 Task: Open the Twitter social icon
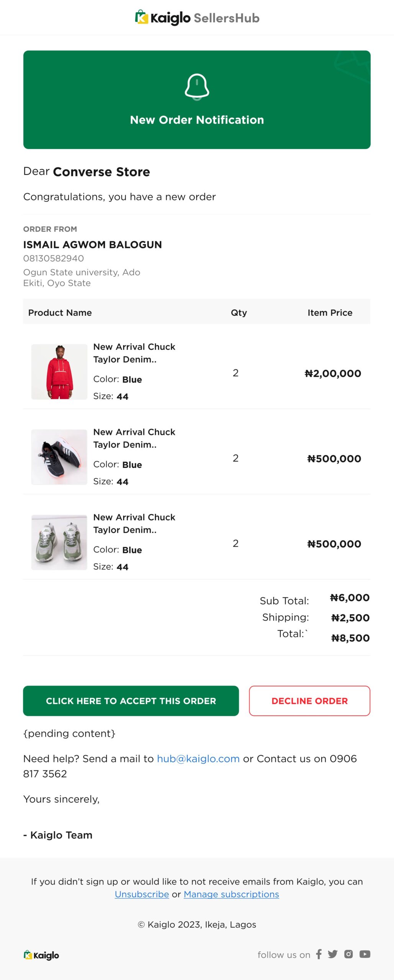coord(333,954)
